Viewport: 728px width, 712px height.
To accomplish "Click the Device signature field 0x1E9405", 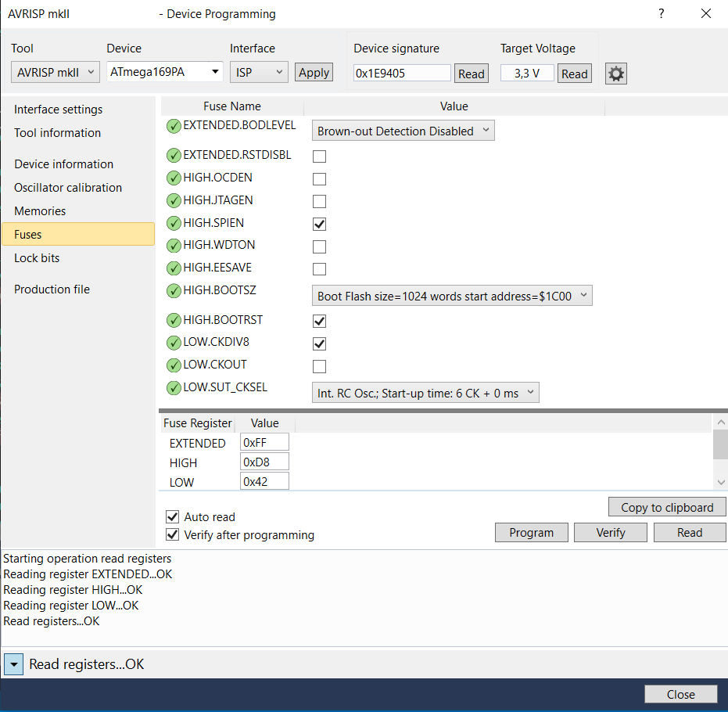I will 402,73.
